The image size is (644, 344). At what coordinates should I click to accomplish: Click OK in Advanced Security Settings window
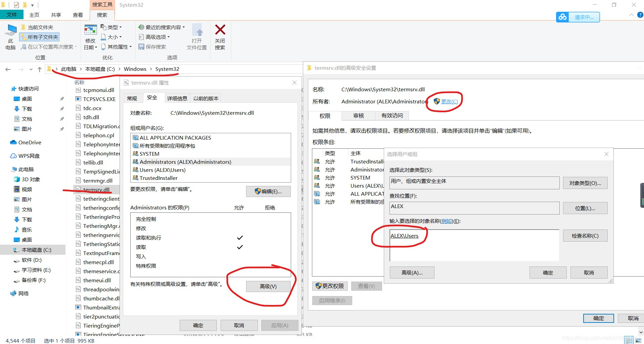click(599, 318)
